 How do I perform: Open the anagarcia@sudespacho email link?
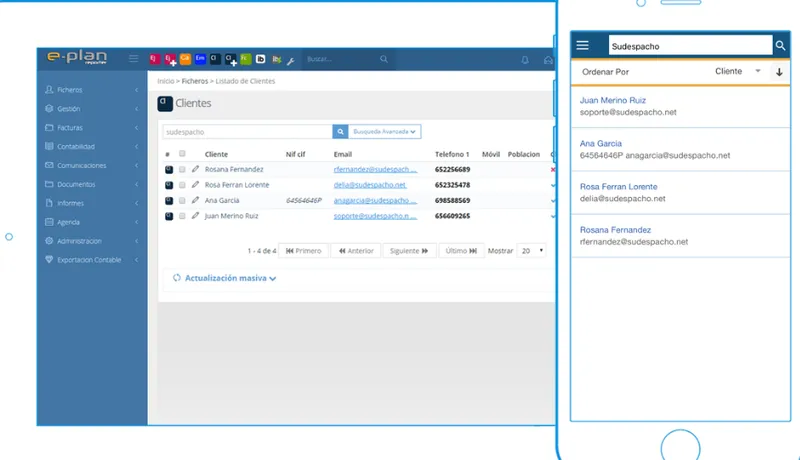coord(375,200)
